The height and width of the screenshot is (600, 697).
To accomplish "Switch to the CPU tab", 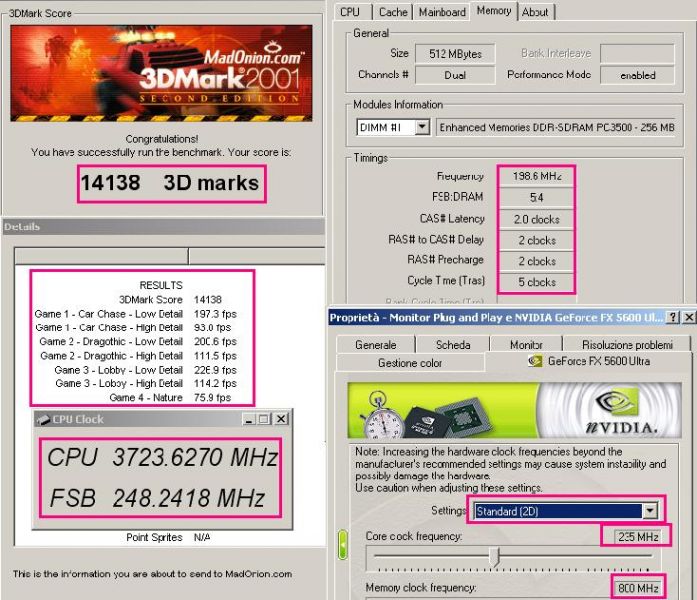I will pos(350,12).
